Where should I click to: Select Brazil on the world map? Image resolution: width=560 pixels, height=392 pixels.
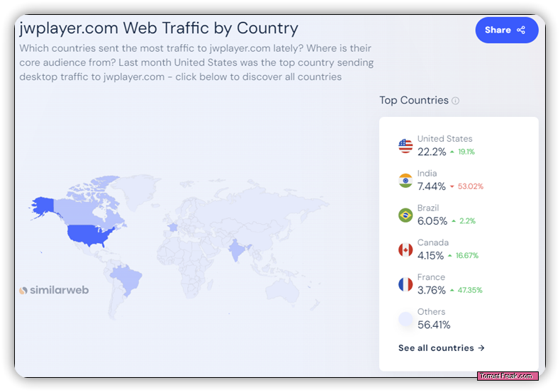click(127, 279)
